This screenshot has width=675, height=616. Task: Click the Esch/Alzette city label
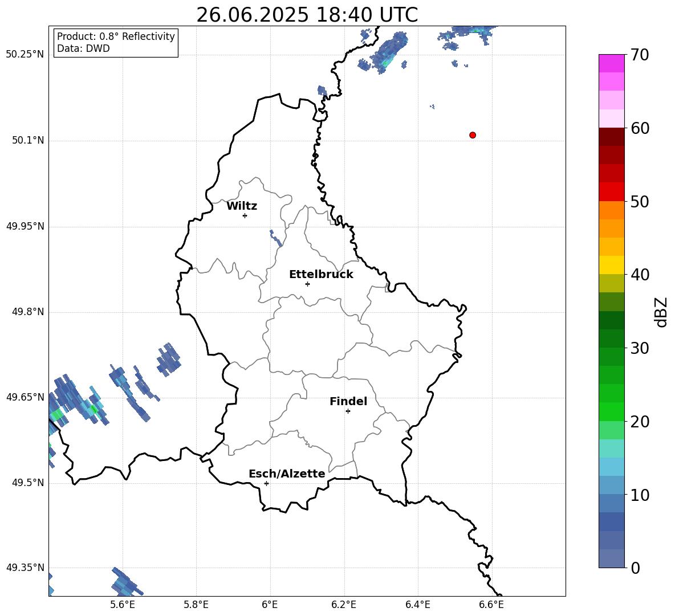287,474
